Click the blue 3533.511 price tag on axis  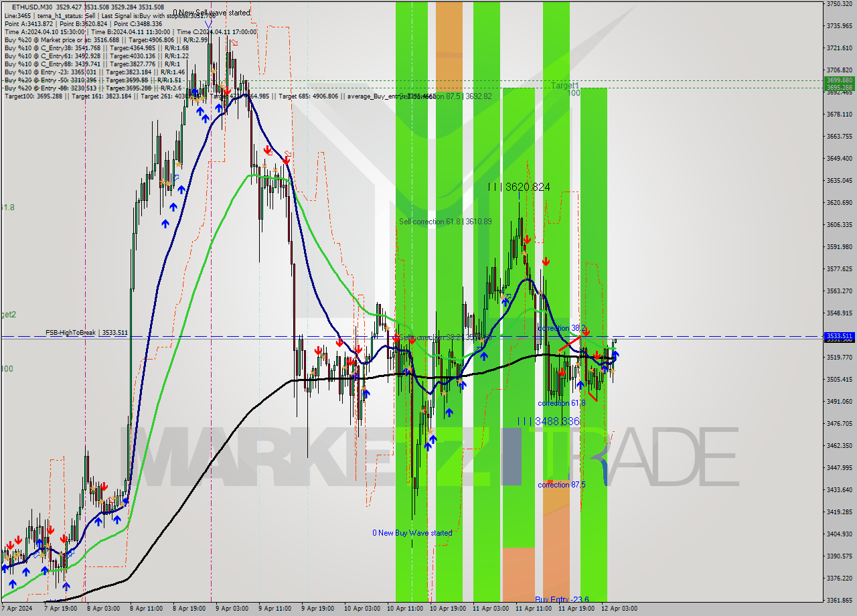click(840, 336)
